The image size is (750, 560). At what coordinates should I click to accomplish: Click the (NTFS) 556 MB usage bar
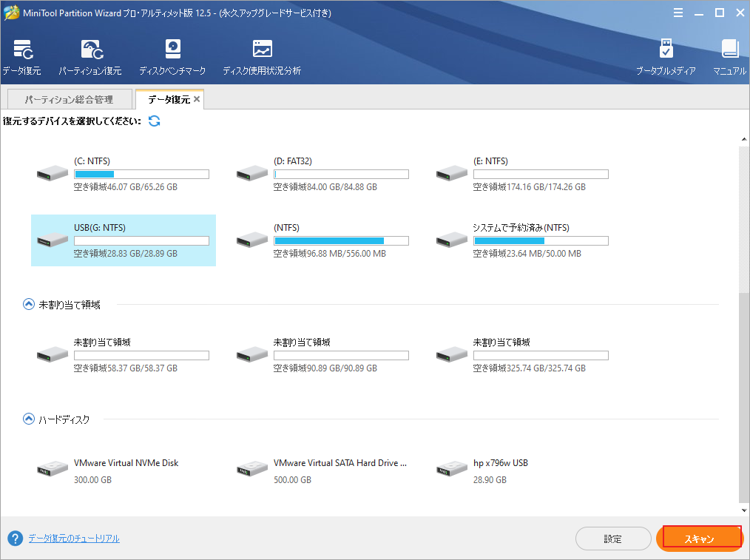[341, 240]
